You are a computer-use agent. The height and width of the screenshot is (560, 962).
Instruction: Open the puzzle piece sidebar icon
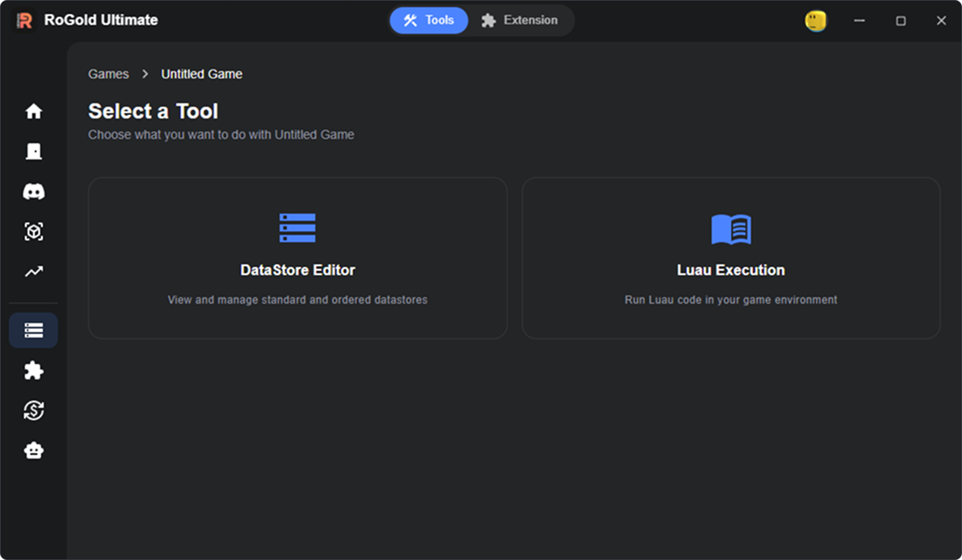34,370
